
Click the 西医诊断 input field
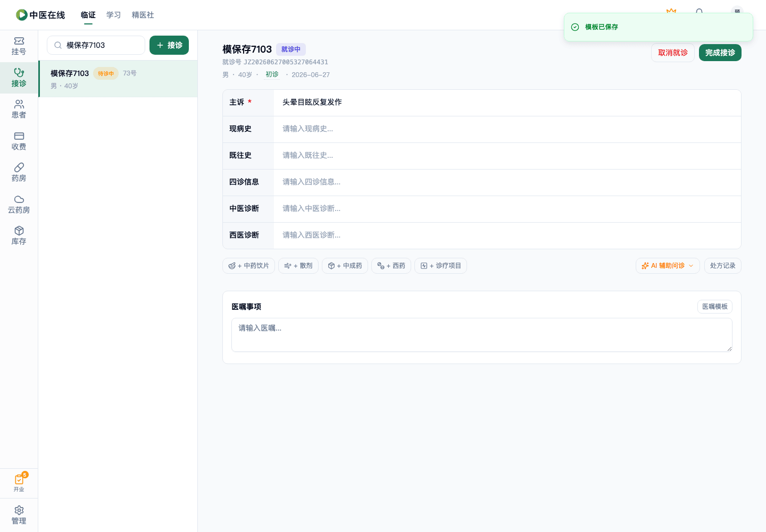click(x=507, y=235)
